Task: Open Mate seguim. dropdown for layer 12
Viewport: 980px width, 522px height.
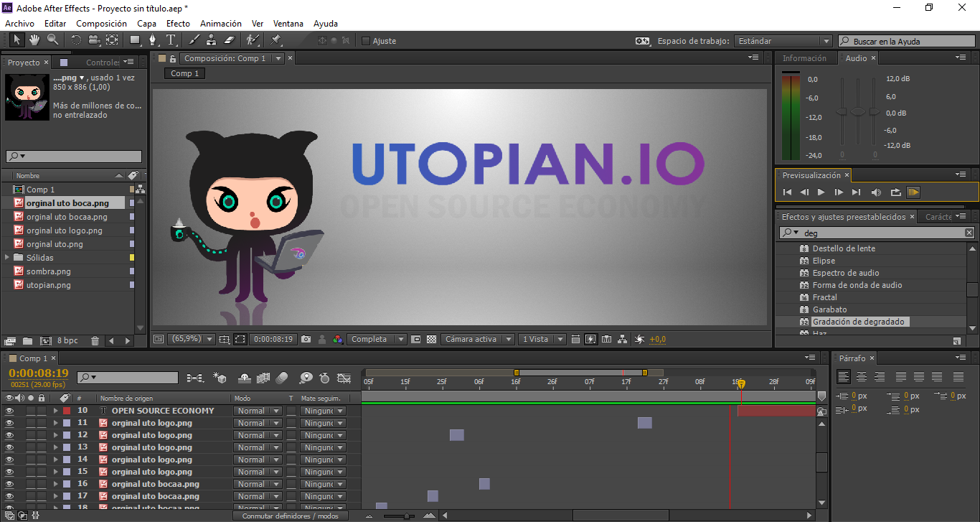Action: pos(323,435)
